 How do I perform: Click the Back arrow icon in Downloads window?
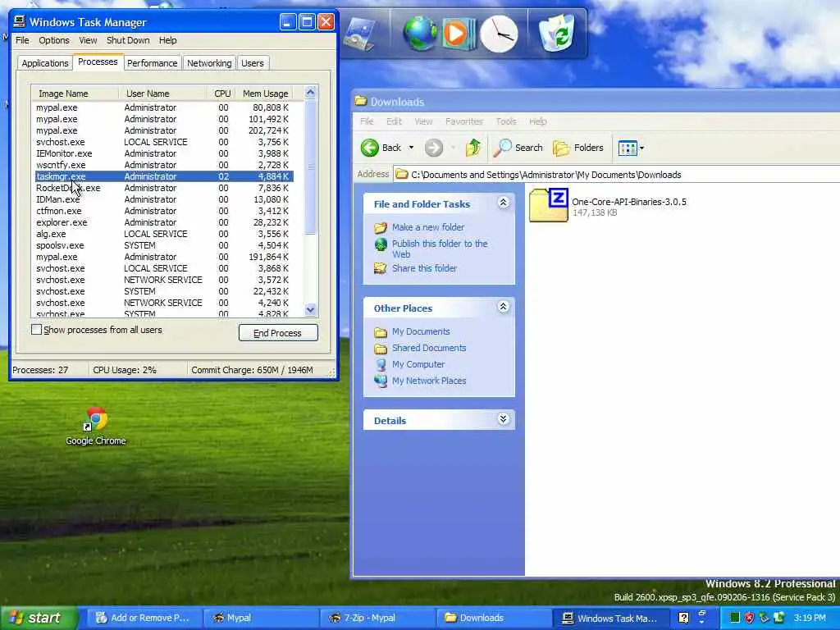(370, 148)
